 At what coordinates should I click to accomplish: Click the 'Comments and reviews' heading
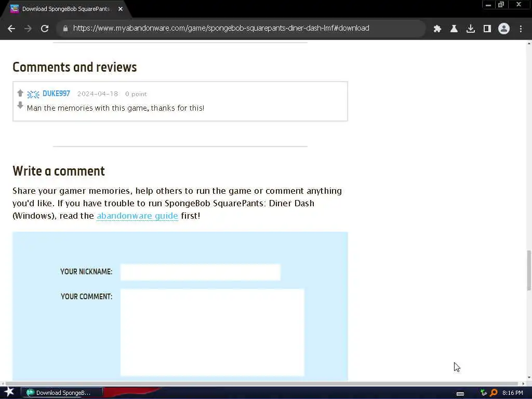[75, 67]
